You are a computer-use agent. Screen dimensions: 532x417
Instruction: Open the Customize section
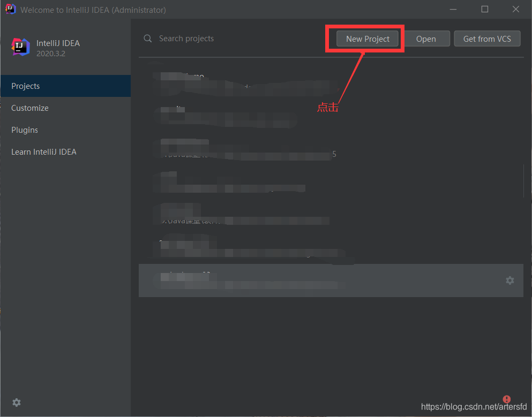coord(65,108)
